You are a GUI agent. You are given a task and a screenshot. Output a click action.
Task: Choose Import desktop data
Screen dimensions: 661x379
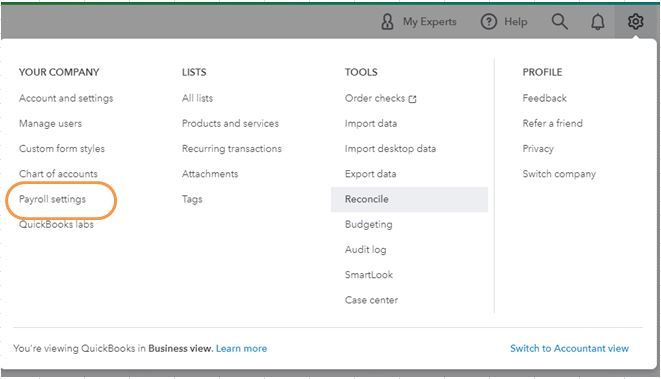(x=390, y=149)
